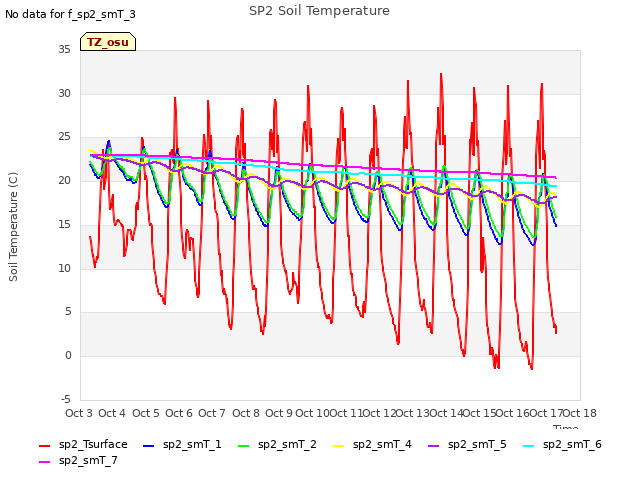Click the red sp2_Tsurface legend swatch
640x480 pixels.
click(44, 446)
